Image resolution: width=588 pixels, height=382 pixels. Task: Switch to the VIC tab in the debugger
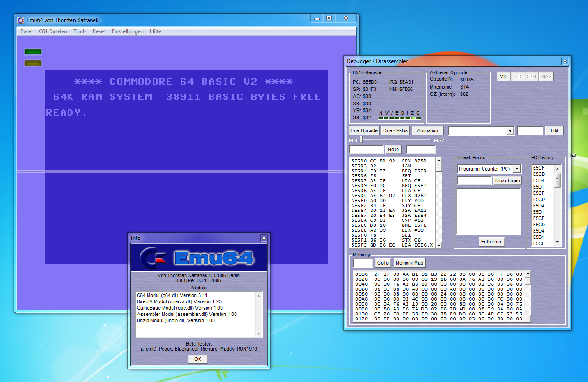pyautogui.click(x=503, y=76)
